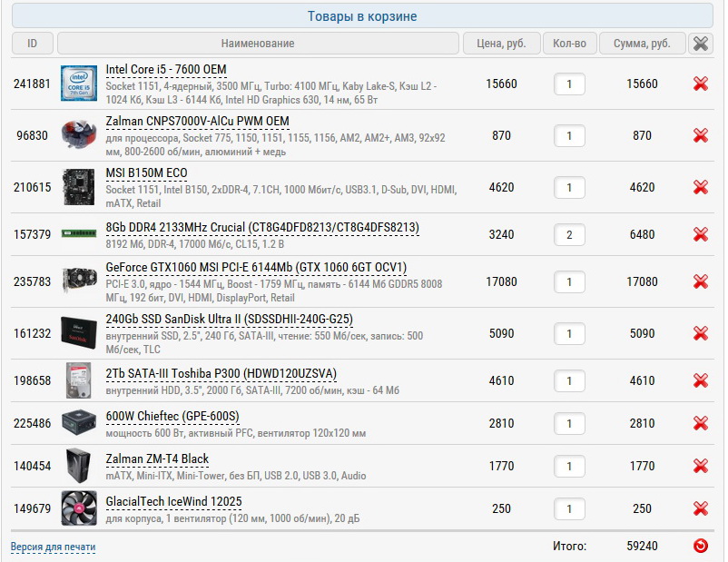This screenshot has height=562, width=728.
Task: Open 240Gb SSD SanDisk Ultra II link
Action: pyautogui.click(x=230, y=319)
